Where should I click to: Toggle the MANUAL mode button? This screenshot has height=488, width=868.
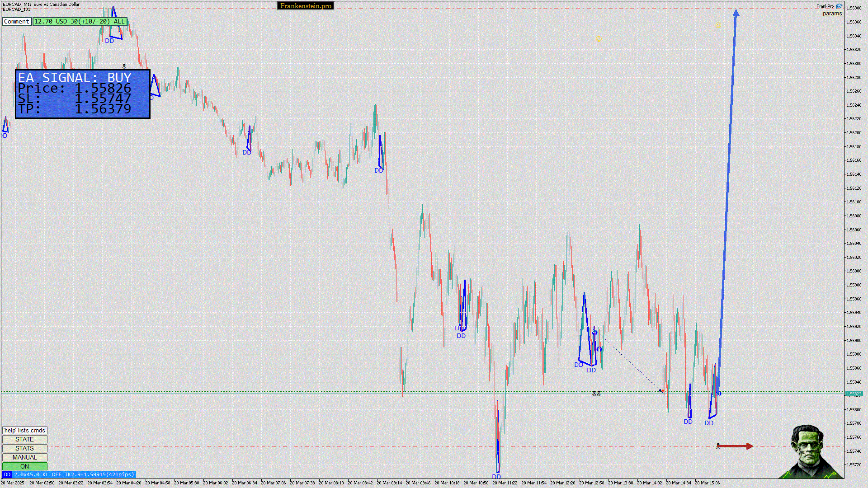(24, 457)
